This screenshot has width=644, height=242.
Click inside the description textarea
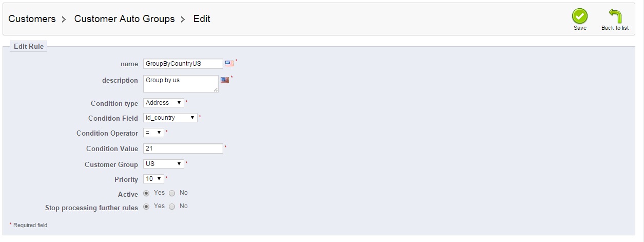(181, 84)
